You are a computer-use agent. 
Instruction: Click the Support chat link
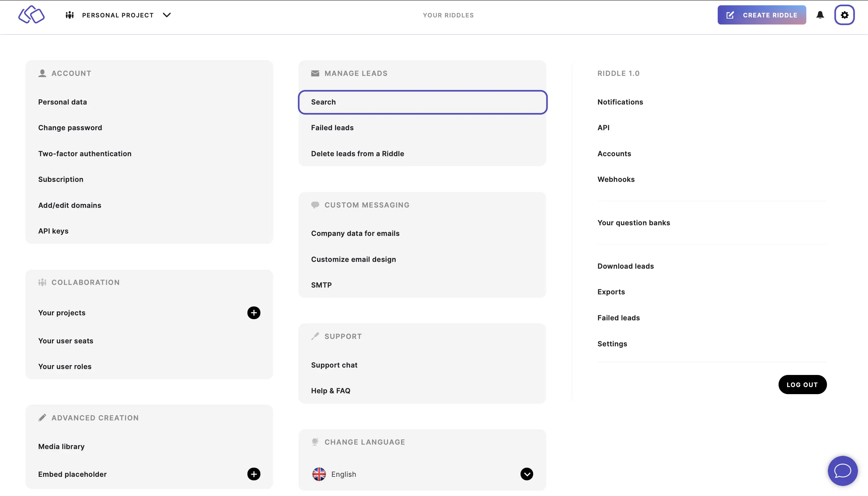[334, 364]
